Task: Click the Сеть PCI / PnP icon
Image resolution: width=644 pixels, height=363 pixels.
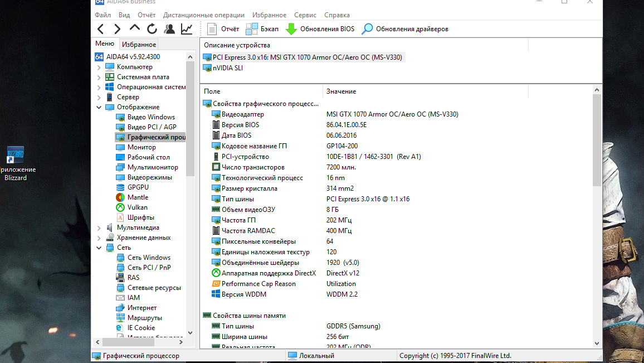Action: (120, 268)
